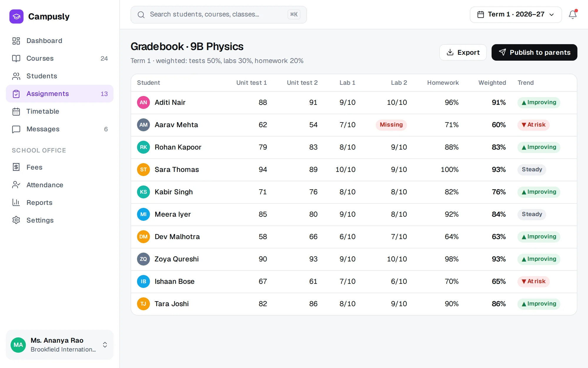Click the name Sara Thomas

pos(177,170)
